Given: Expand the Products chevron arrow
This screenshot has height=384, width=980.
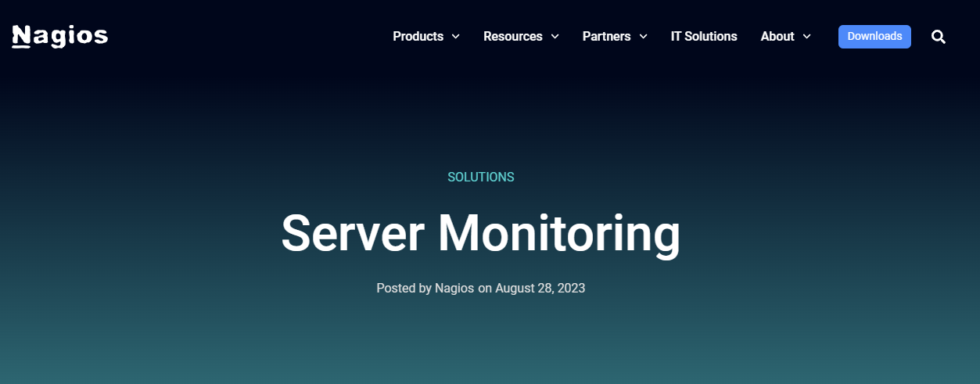Looking at the screenshot, I should coord(455,37).
